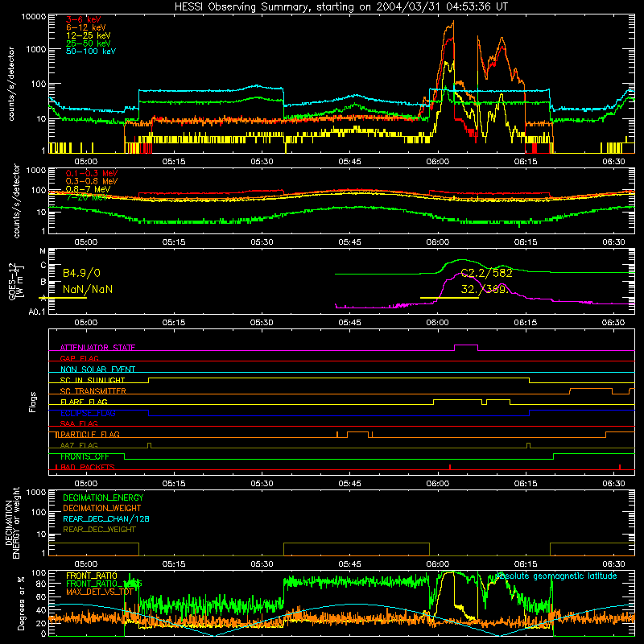Screen dimensions: 644x644
Task: Select the PARTICLE_FLAG label
Action: [x=90, y=434]
